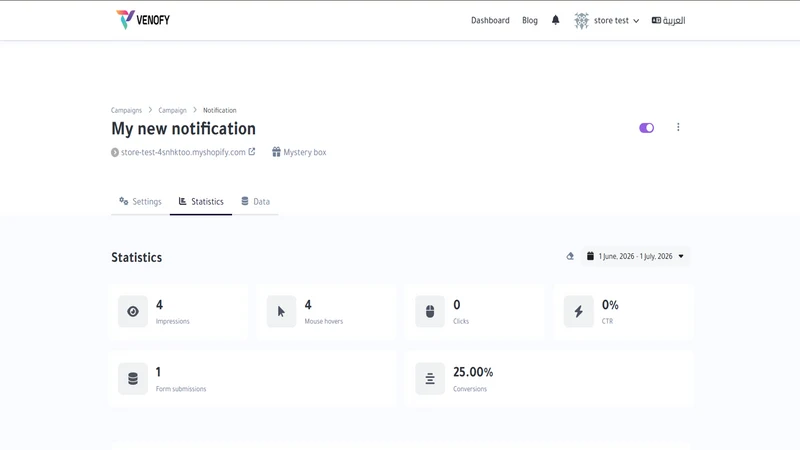Click the store test avatar icon
800x450 pixels.
581,20
